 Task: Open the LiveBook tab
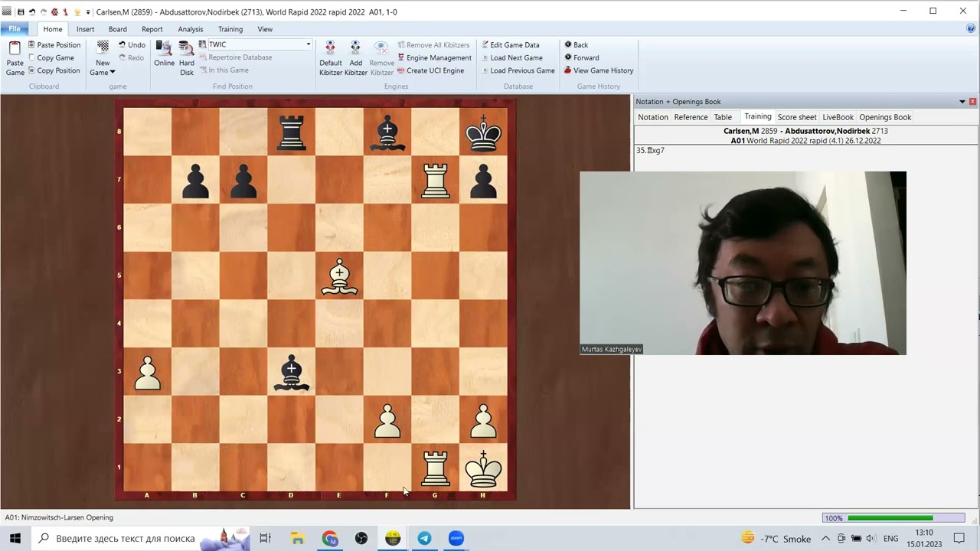838,117
